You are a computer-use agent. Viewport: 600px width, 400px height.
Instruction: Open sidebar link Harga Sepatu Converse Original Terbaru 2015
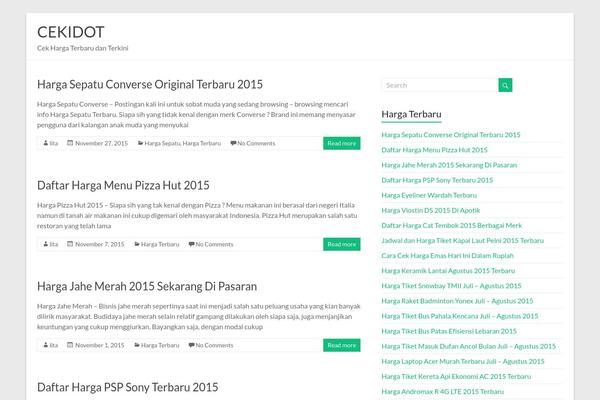[x=451, y=135]
